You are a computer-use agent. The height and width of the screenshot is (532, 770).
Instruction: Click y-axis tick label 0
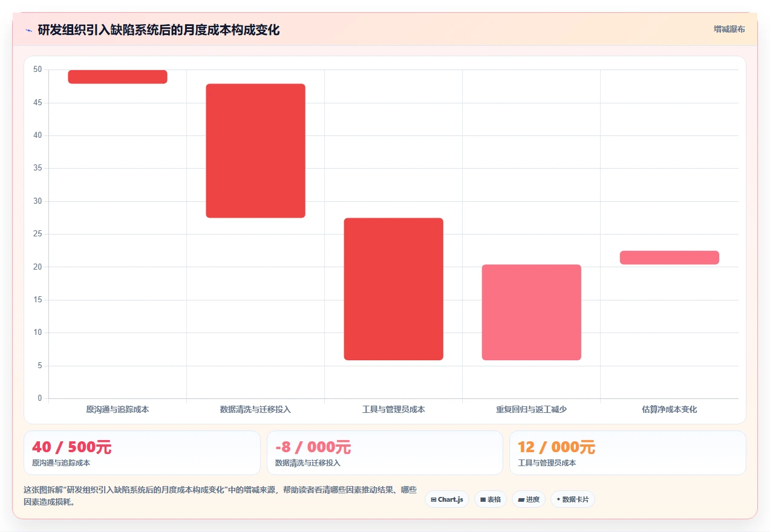pos(40,398)
